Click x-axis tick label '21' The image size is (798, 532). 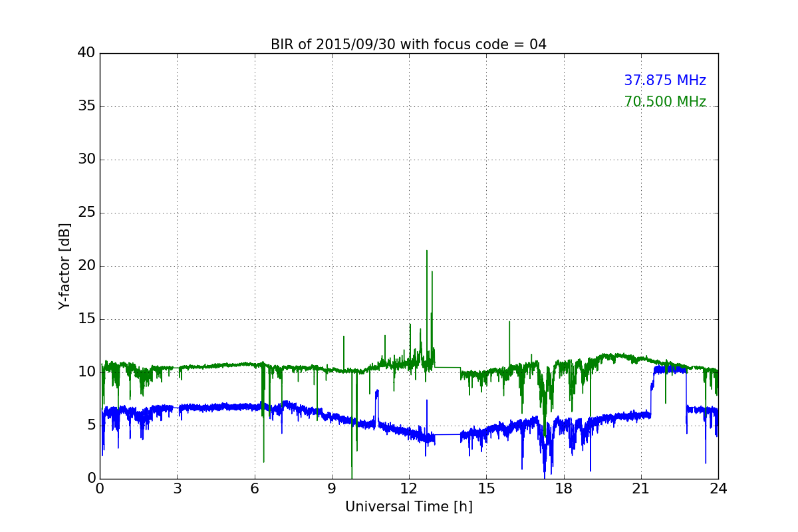[641, 488]
